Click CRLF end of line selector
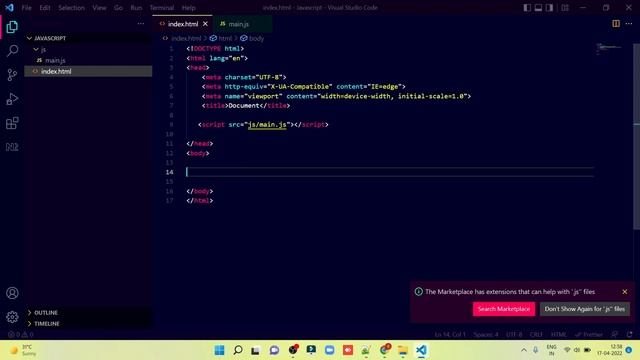 click(x=536, y=335)
